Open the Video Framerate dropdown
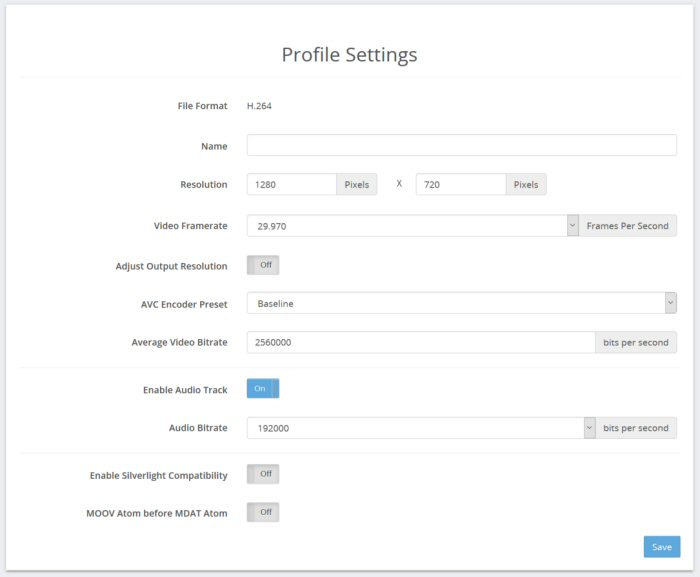 412,226
